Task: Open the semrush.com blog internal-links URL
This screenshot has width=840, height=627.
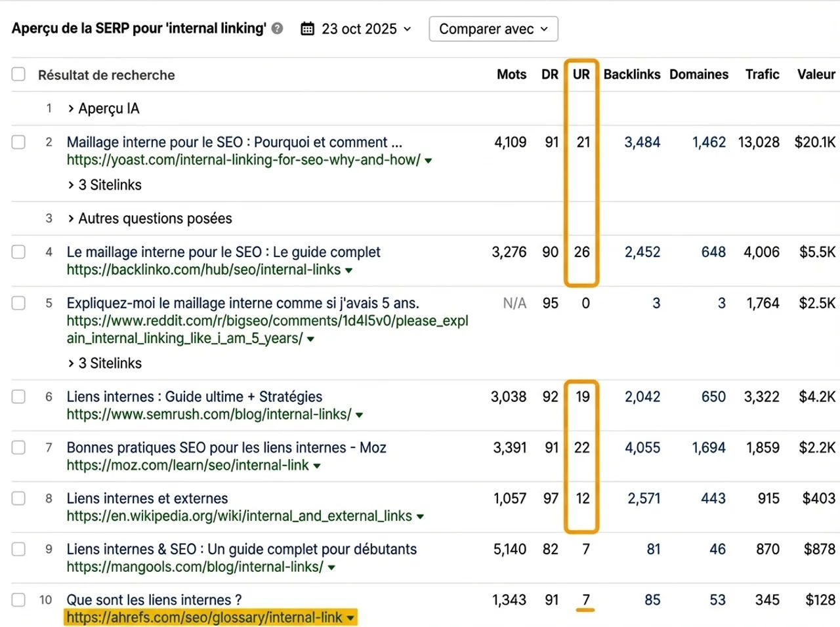Action: click(207, 414)
